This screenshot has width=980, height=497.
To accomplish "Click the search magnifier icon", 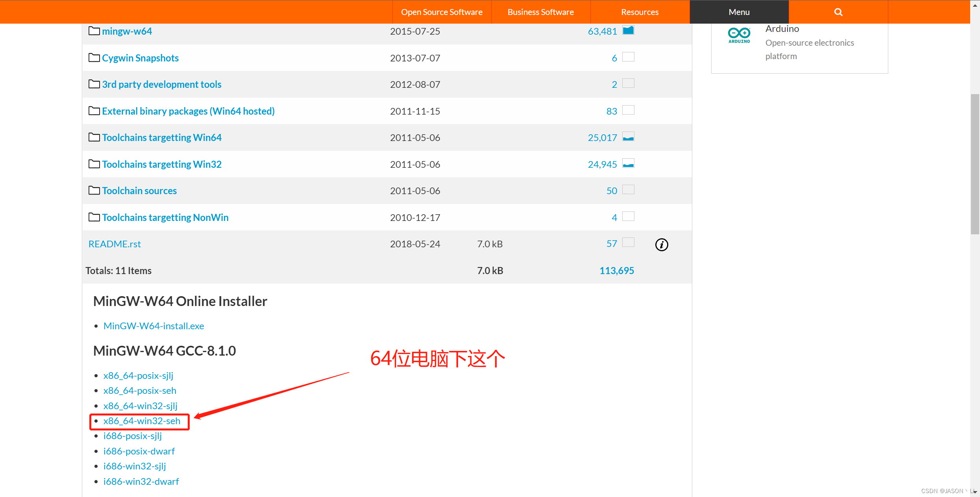I will tap(838, 12).
